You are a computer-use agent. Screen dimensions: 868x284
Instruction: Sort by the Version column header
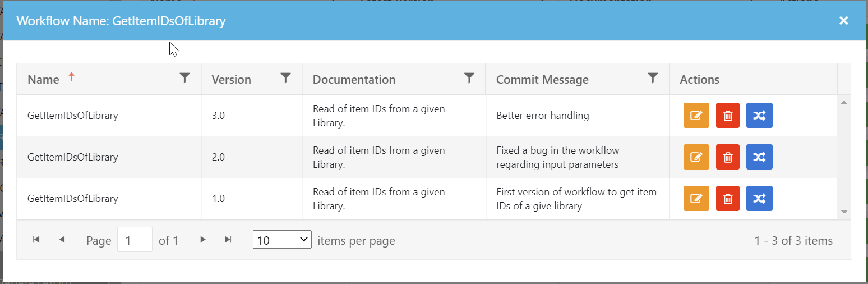(x=231, y=80)
